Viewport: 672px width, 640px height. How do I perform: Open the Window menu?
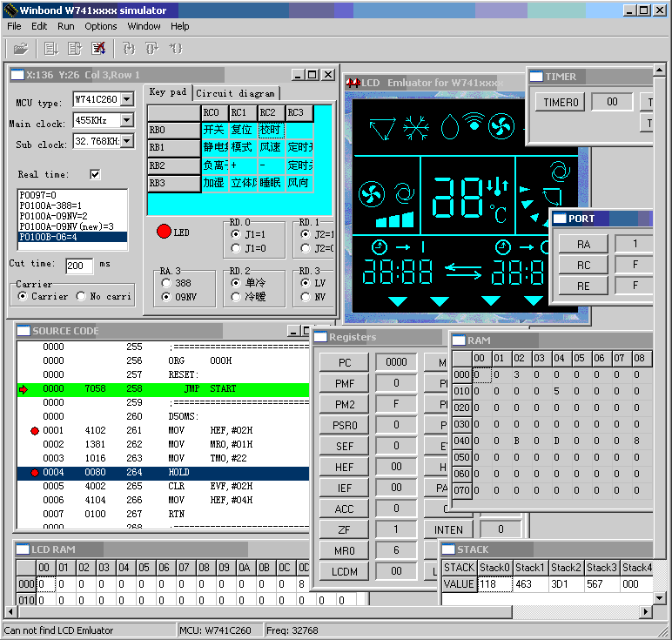click(x=144, y=27)
